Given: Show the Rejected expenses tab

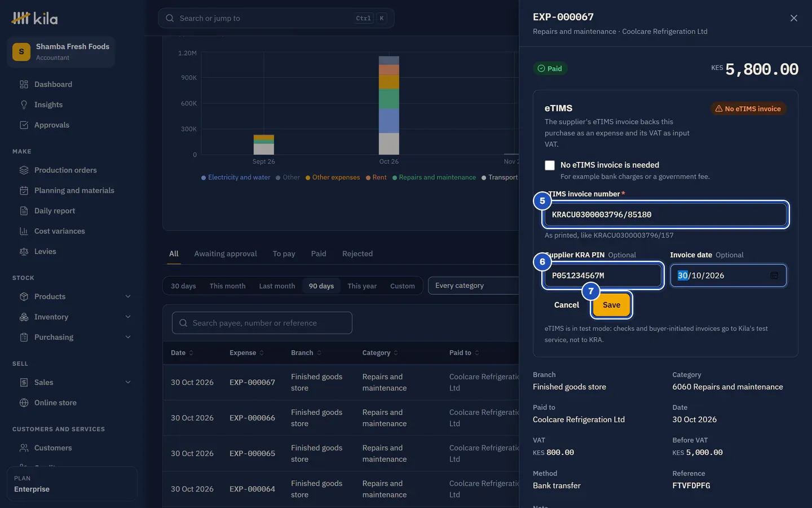Looking at the screenshot, I should [x=357, y=253].
